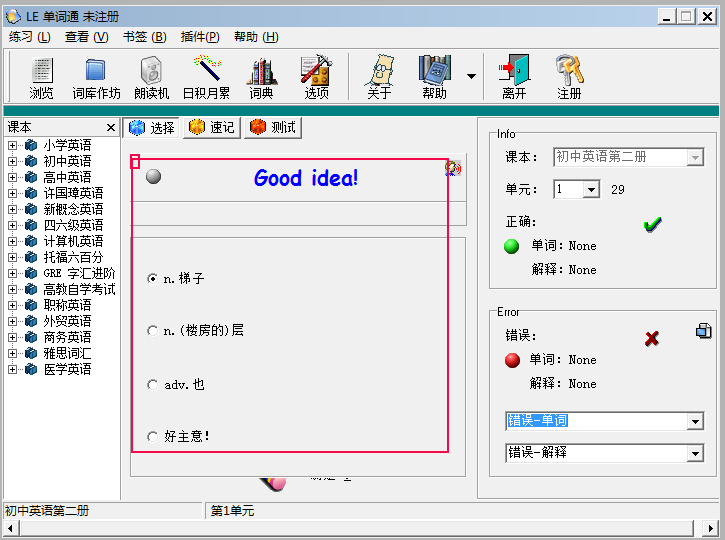The height and width of the screenshot is (540, 725).
Task: Select 高教自学考试 in the tree
Action: click(x=79, y=289)
